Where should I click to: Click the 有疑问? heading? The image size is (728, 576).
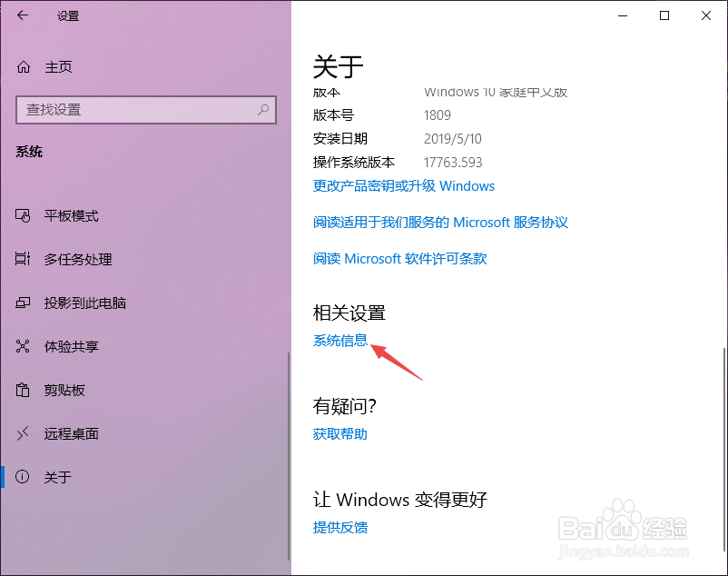(x=344, y=406)
